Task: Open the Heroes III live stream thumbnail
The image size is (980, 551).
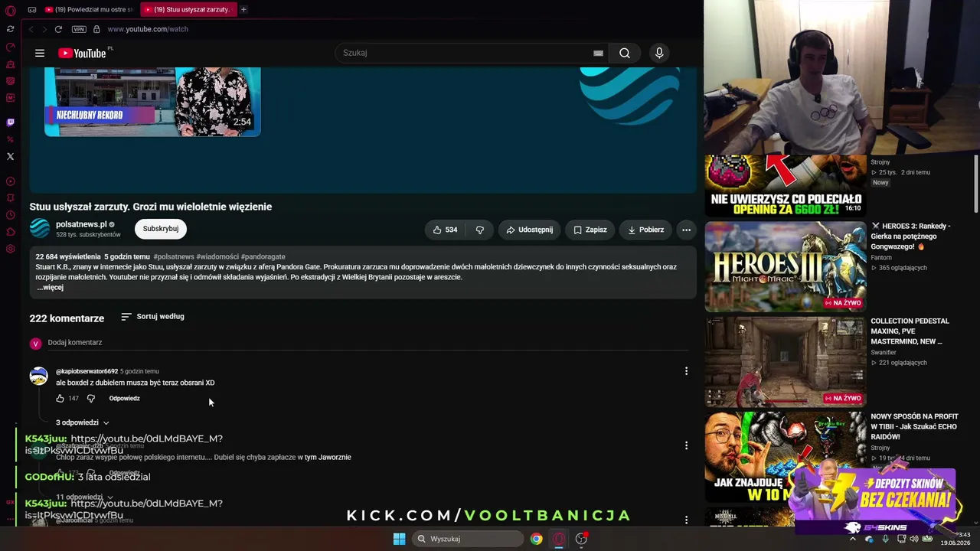Action: [x=786, y=266]
